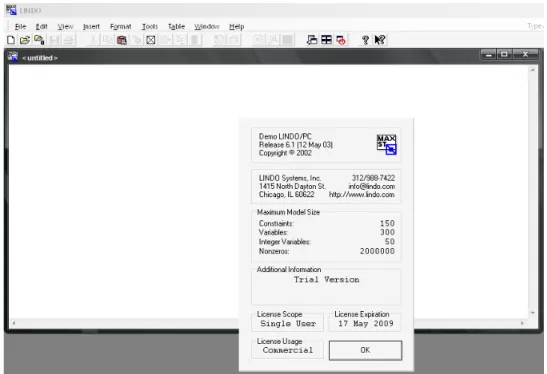This screenshot has height=374, width=547.
Task: Click the vertical scrollbar up arrow
Action: click(532, 70)
